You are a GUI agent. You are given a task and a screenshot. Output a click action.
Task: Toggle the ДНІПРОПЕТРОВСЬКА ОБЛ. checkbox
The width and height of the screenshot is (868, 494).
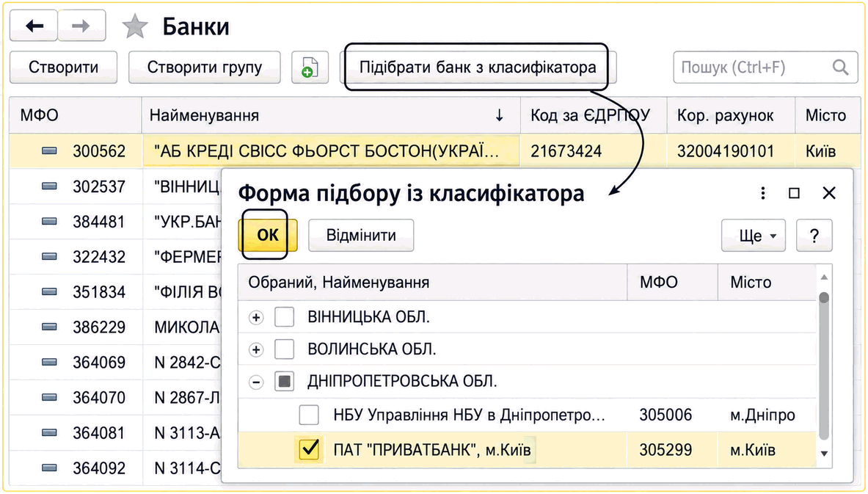[x=285, y=382]
